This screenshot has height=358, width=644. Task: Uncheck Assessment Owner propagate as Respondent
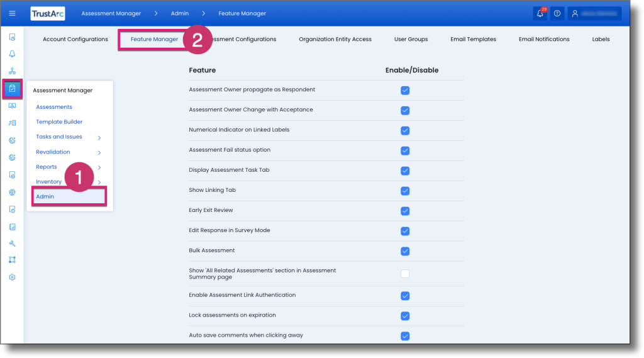tap(405, 91)
